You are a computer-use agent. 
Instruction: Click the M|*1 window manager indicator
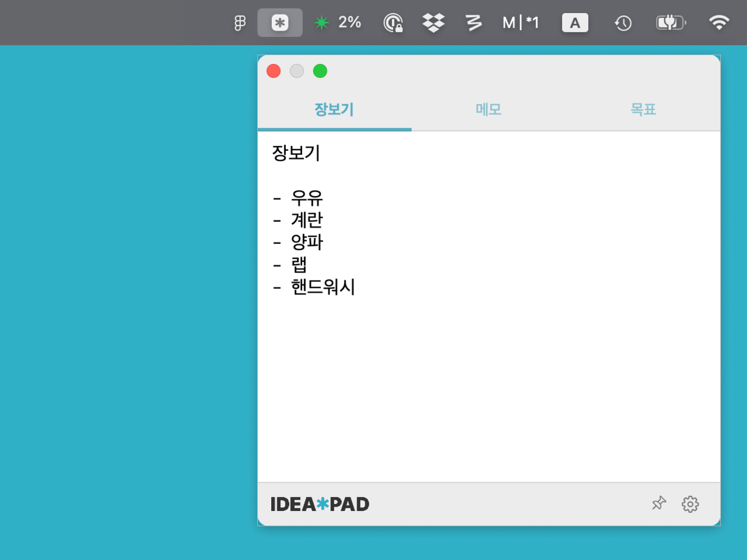pos(520,22)
